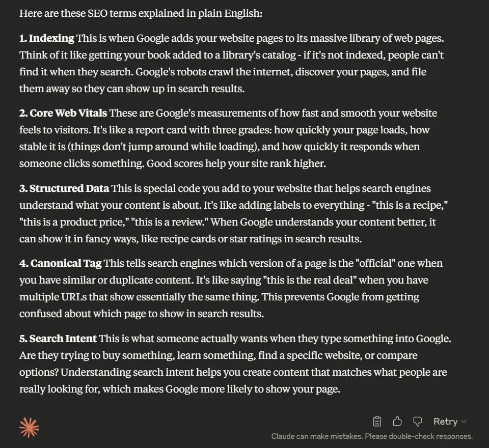489x448 pixels.
Task: Copy the response using the clipboard icon
Action: click(377, 421)
